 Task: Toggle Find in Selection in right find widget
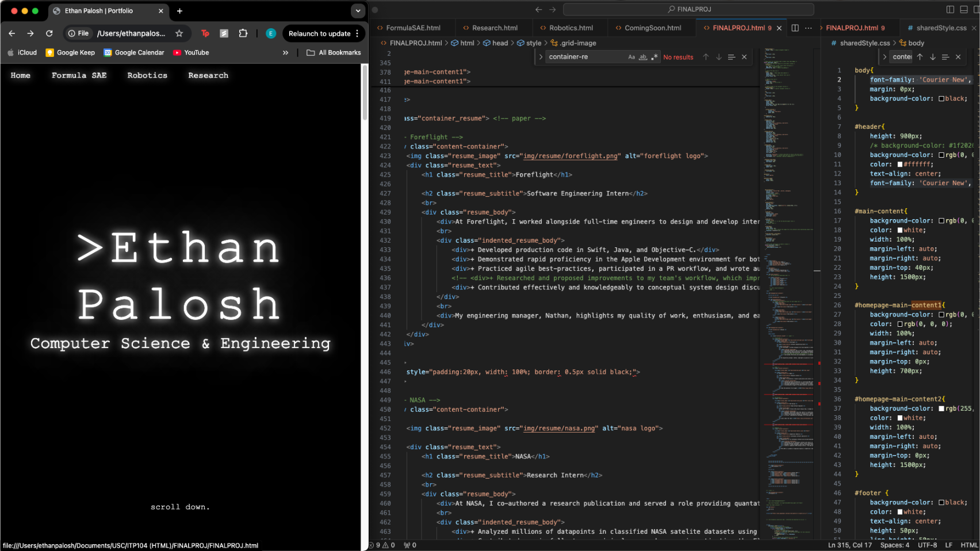coord(945,57)
